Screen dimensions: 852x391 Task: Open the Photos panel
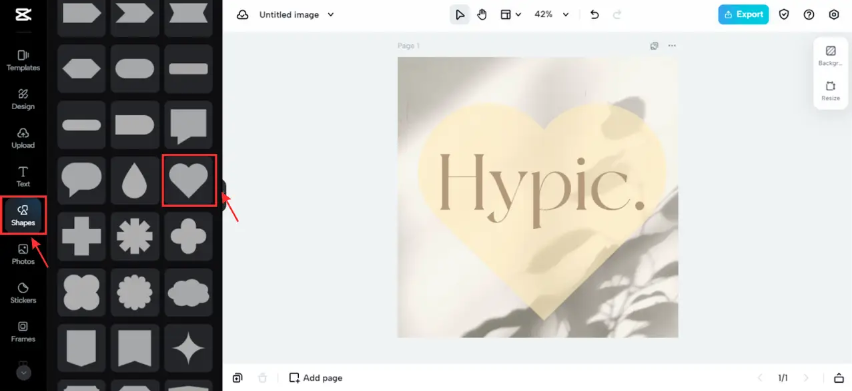point(23,255)
